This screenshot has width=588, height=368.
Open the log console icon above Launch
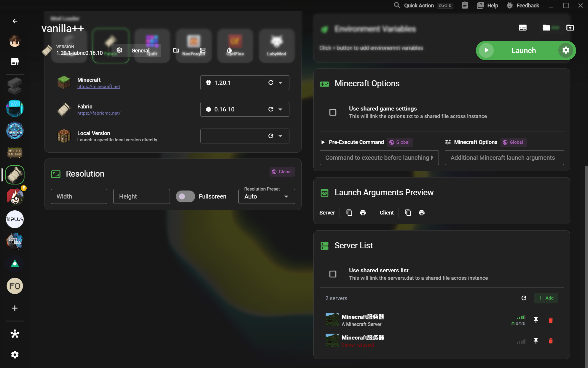point(523,28)
